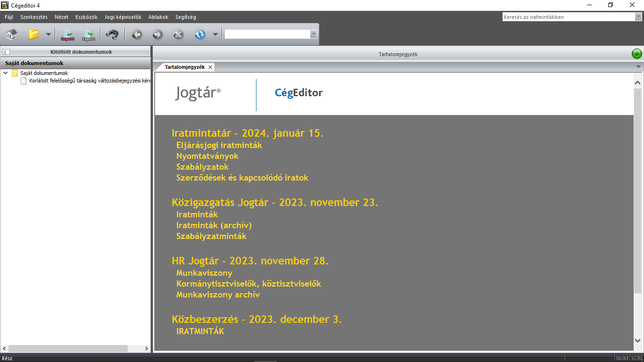Click the Home icon in the toolbar

12,34
